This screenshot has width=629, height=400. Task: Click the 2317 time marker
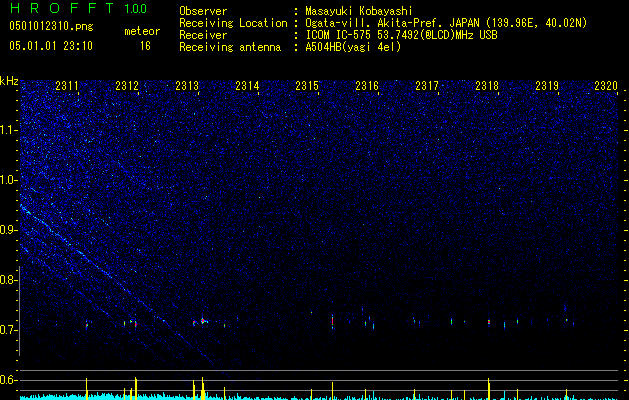coord(427,85)
